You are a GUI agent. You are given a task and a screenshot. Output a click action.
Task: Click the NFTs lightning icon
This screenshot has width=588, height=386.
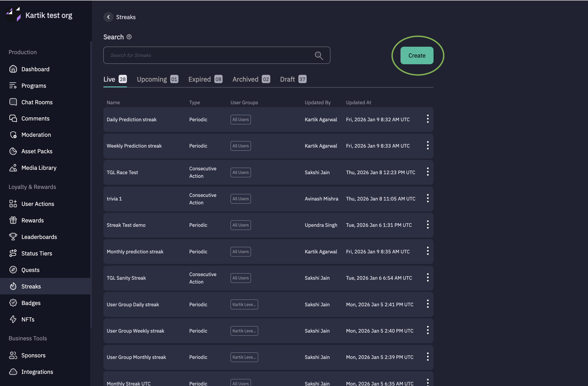(x=13, y=319)
